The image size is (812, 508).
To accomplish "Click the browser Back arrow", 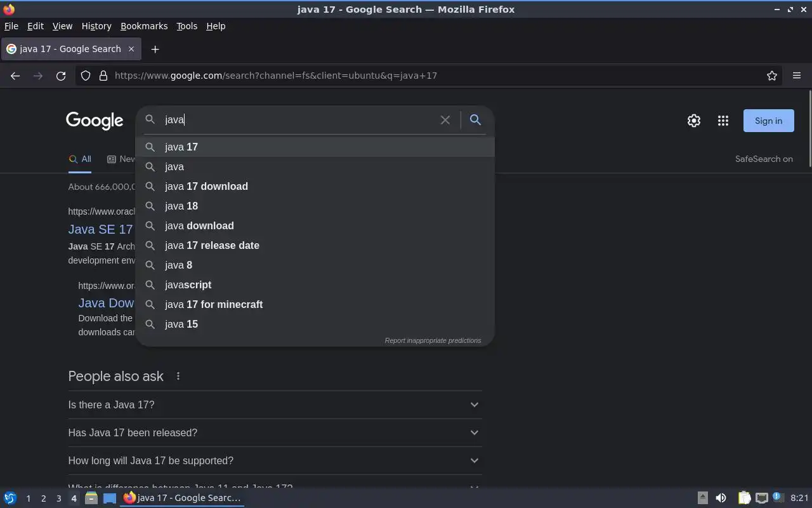I will click(15, 76).
